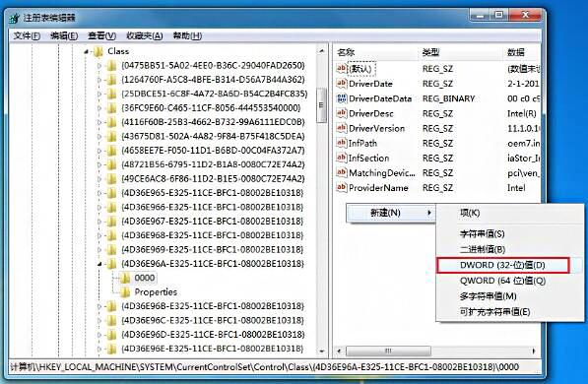
Task: Click the tree pane scroll up arrow
Action: coord(322,50)
